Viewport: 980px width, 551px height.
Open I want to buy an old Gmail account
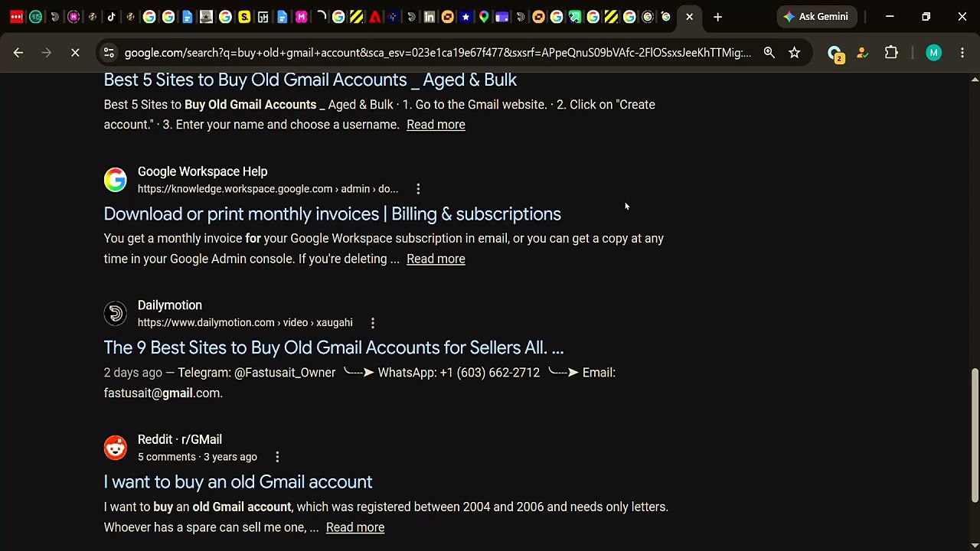(238, 481)
